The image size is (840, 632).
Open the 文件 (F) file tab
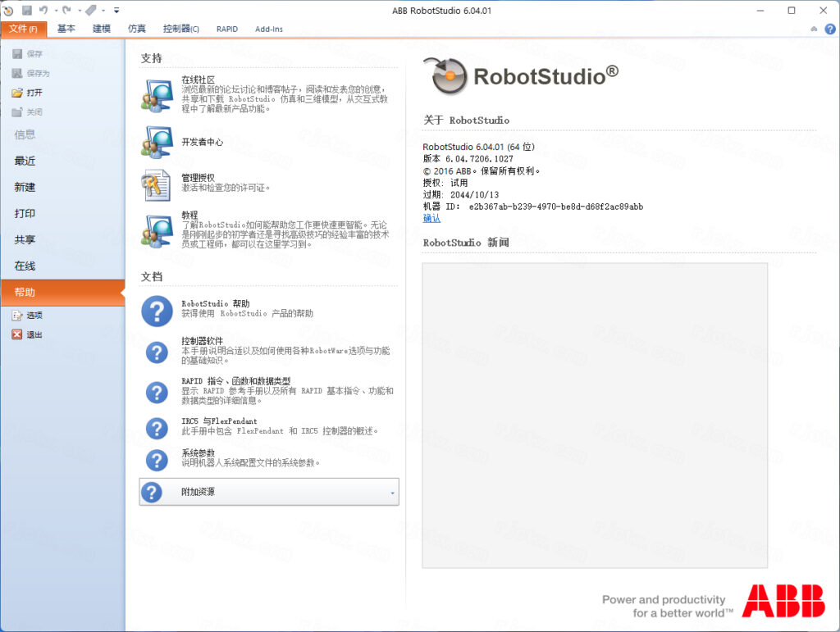tap(23, 29)
